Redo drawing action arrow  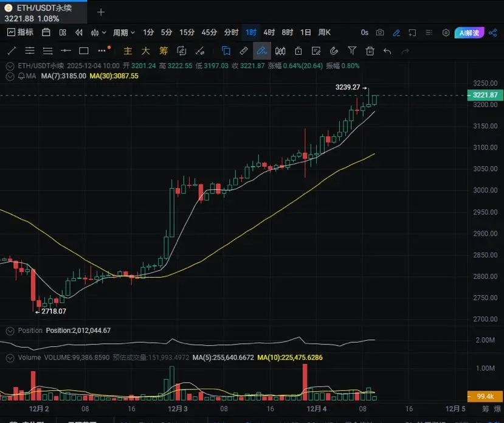click(405, 51)
